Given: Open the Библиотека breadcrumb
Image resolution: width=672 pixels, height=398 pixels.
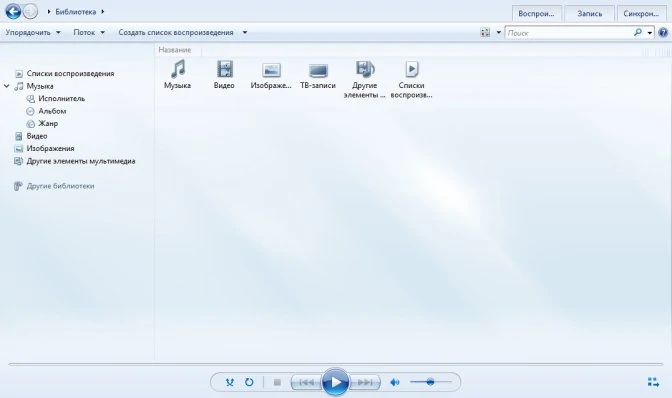Looking at the screenshot, I should 75,12.
